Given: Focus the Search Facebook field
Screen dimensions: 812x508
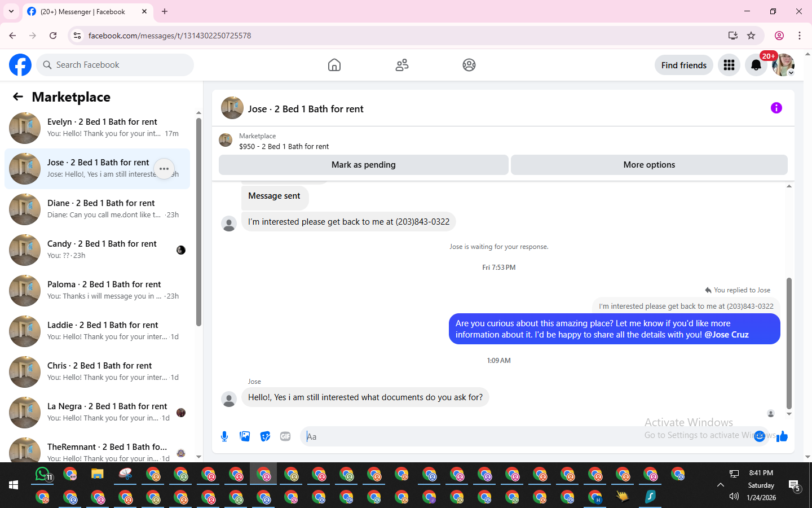Looking at the screenshot, I should pyautogui.click(x=115, y=65).
